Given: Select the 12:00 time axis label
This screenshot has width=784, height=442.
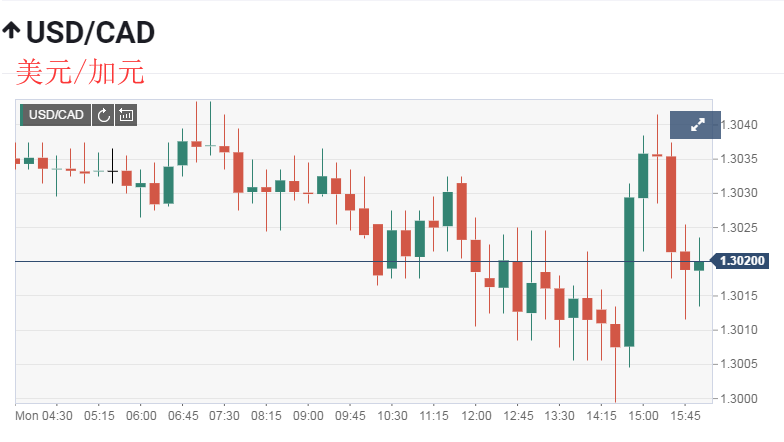Looking at the screenshot, I should pyautogui.click(x=476, y=415).
